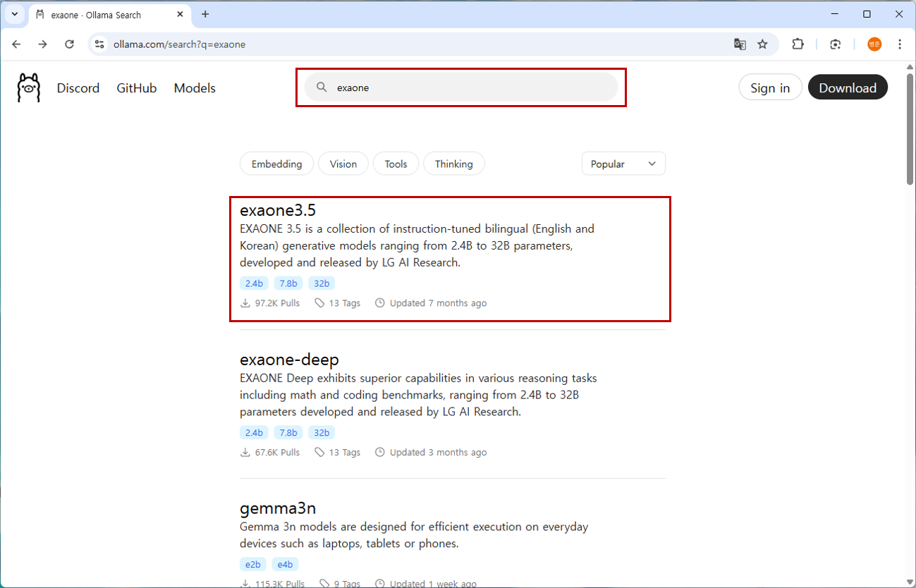This screenshot has width=916, height=588.
Task: Filter results by Tools
Action: pyautogui.click(x=396, y=164)
